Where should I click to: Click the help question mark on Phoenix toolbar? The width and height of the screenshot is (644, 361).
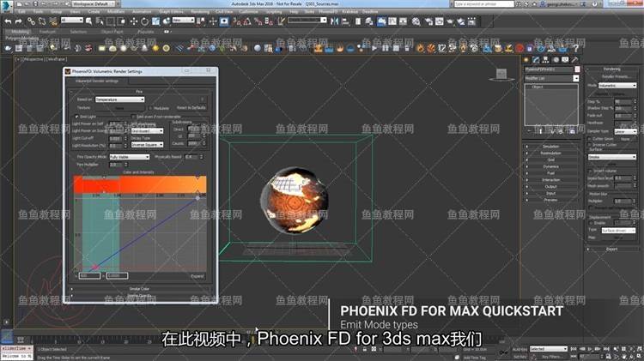tap(576, 48)
